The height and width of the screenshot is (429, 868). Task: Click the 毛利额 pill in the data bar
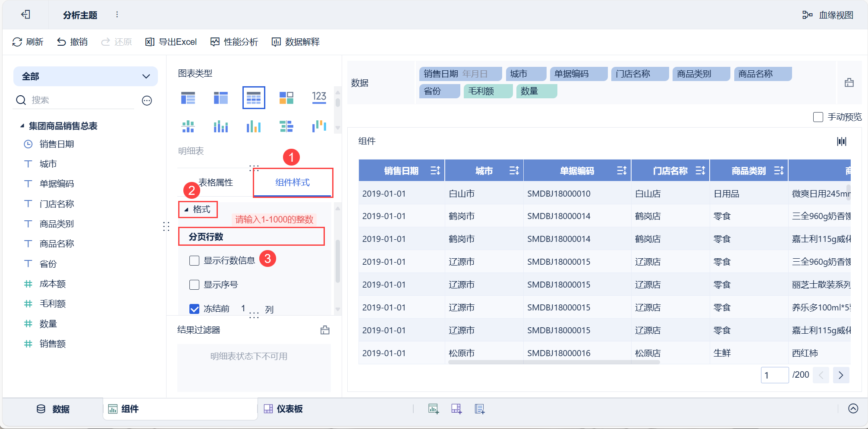tap(488, 91)
